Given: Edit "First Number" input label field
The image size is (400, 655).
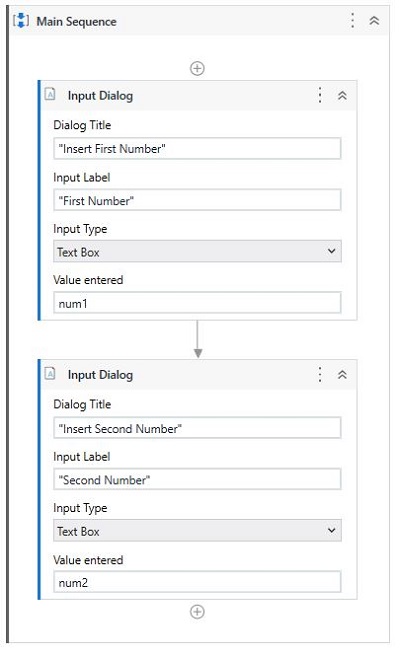Looking at the screenshot, I should 197,201.
